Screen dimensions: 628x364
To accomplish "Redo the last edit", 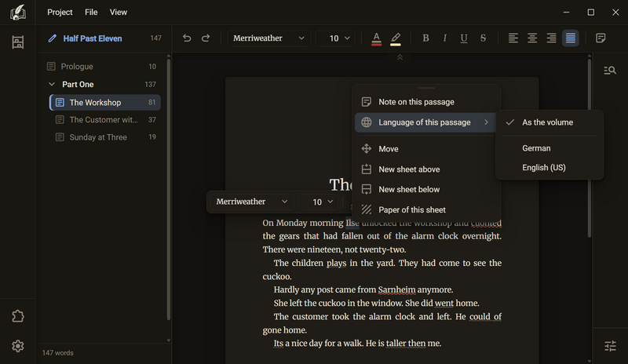I will [206, 38].
